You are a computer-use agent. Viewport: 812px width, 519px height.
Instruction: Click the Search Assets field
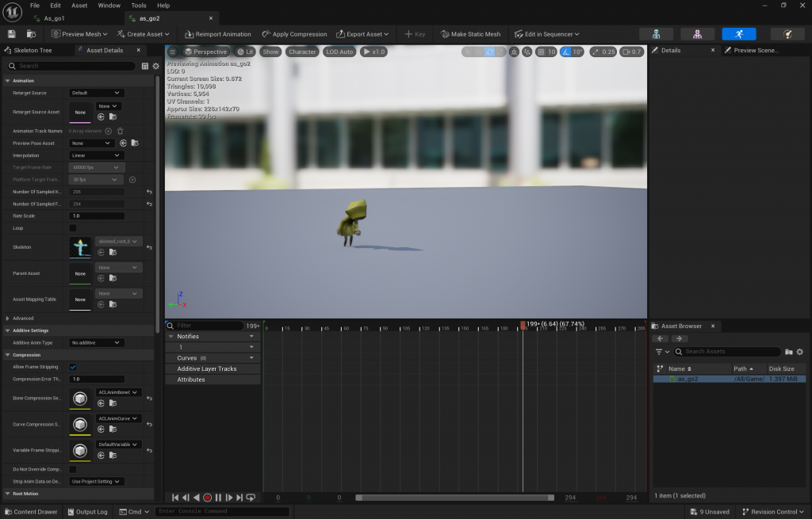[x=727, y=352]
